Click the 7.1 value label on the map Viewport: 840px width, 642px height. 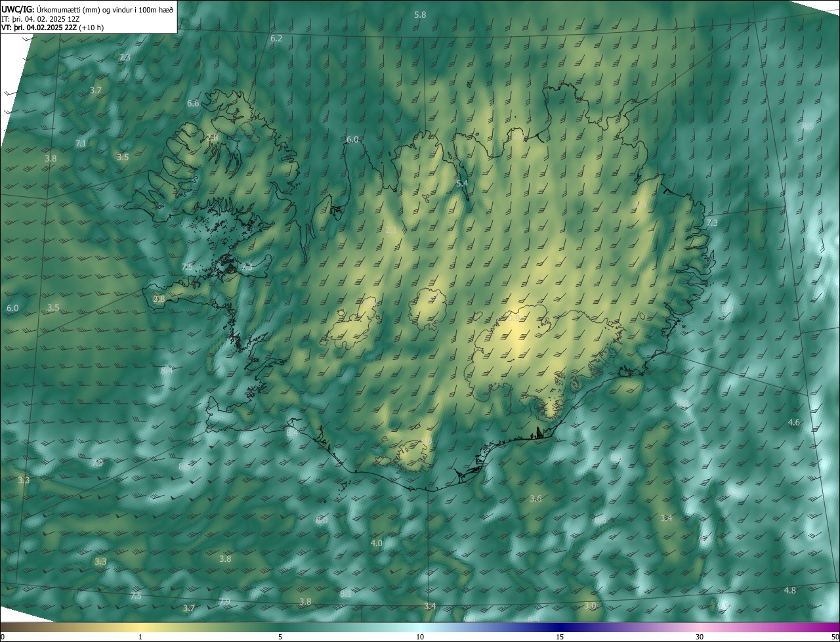(81, 143)
